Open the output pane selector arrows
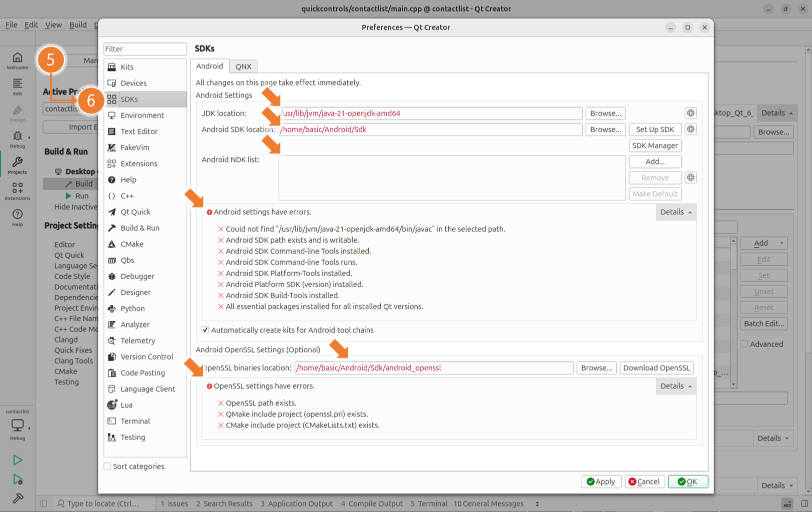The width and height of the screenshot is (812, 512). (x=537, y=504)
